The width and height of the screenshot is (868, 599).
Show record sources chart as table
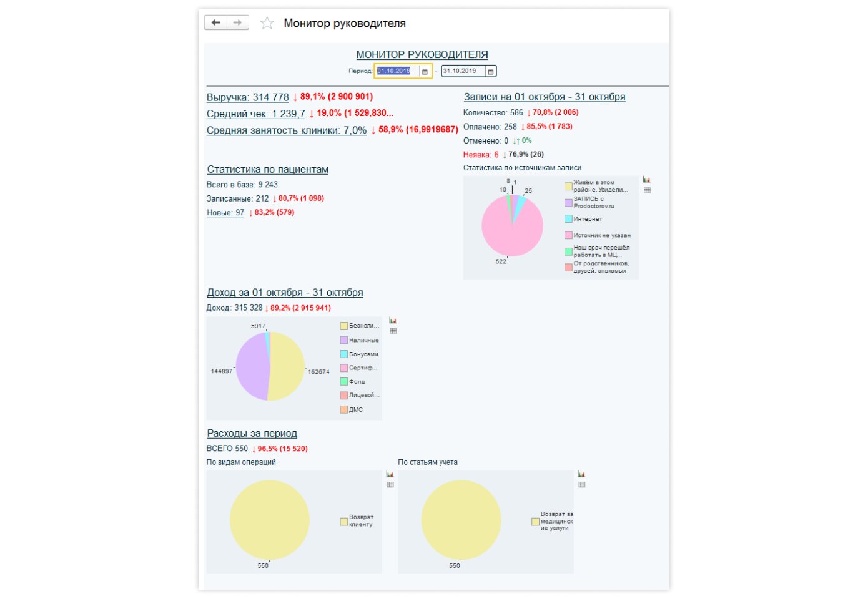[647, 190]
